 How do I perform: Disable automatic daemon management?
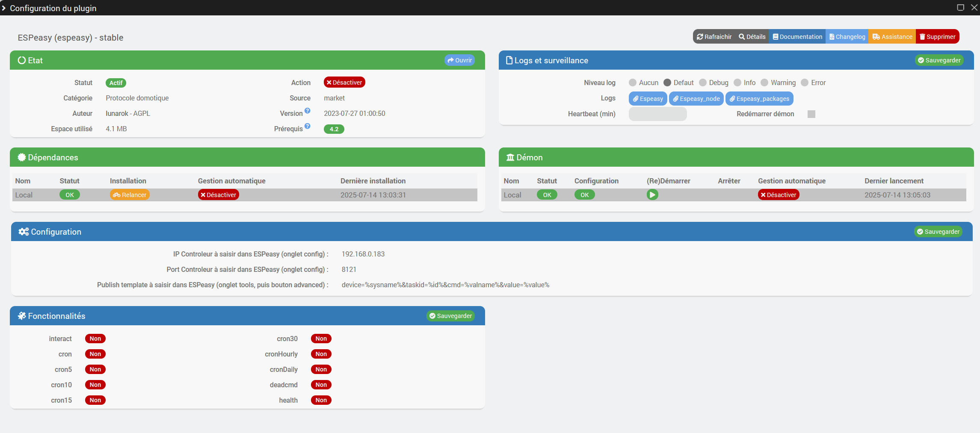click(779, 195)
